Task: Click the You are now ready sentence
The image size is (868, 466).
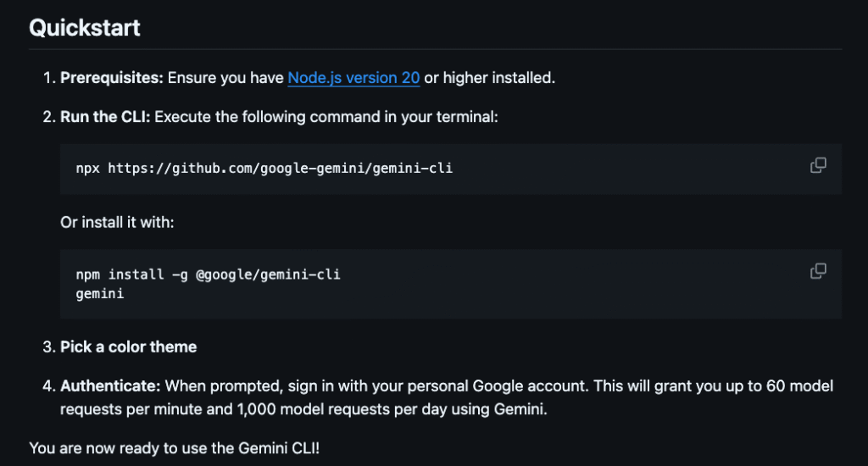Action: point(175,448)
